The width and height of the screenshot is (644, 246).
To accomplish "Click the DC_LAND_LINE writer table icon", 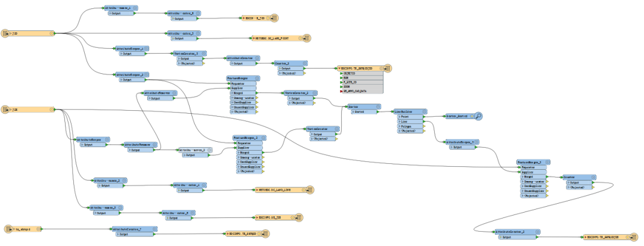I will point(309,190).
